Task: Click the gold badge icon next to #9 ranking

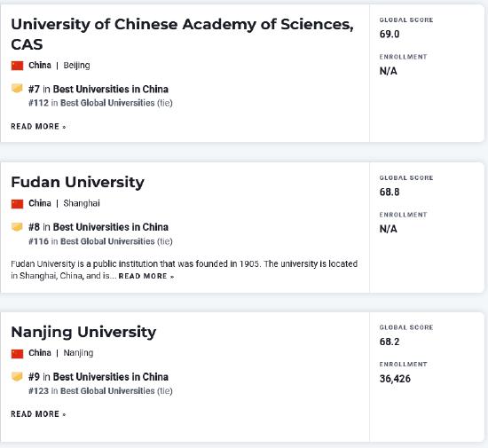Action: 17,376
